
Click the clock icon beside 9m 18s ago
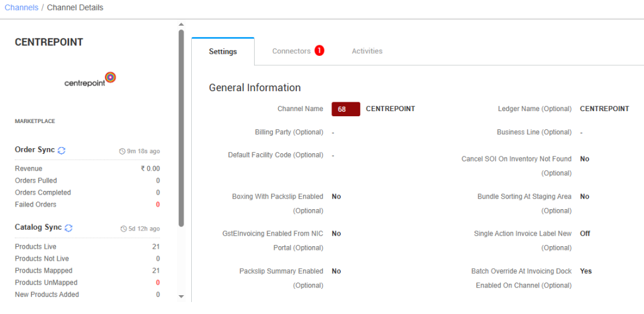pos(122,151)
